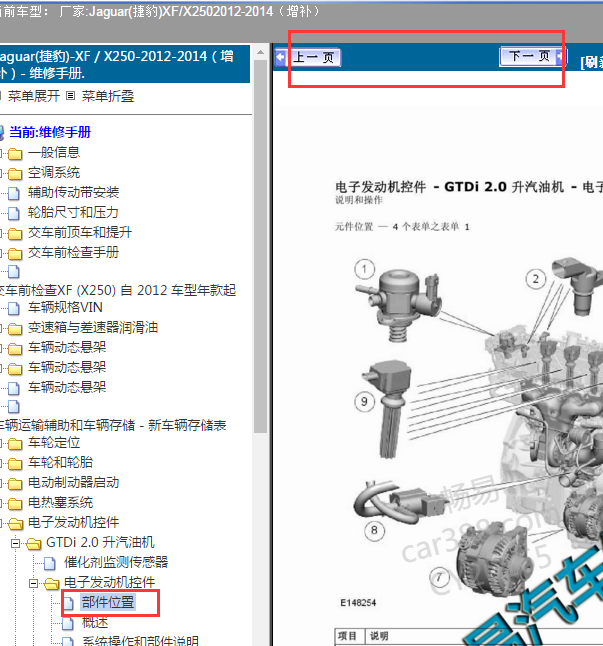Click the Jaguar XF 维修手册 panel header
Screen dimensions: 603x646
125,64
